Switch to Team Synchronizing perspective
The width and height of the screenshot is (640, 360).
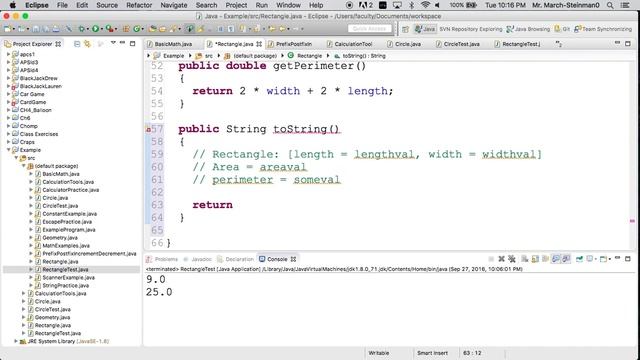tap(603, 29)
